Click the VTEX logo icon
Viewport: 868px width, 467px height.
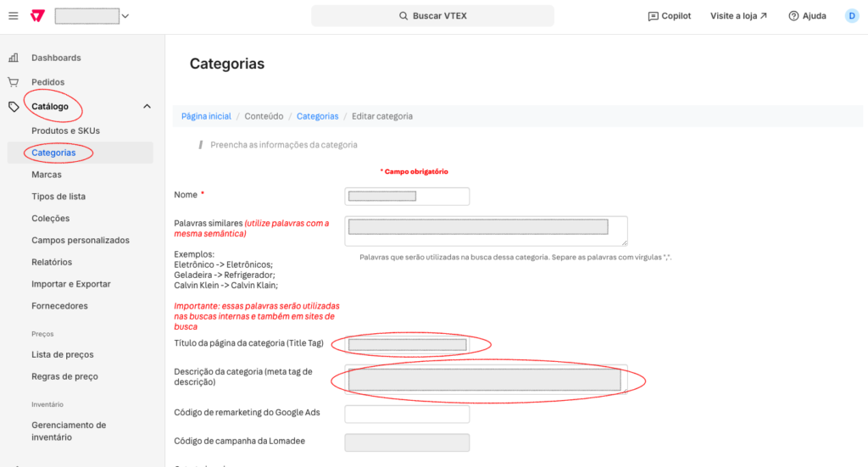37,16
